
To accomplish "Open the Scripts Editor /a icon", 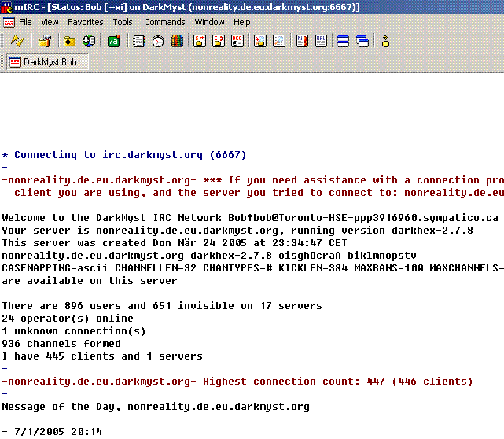I will coord(114,41).
